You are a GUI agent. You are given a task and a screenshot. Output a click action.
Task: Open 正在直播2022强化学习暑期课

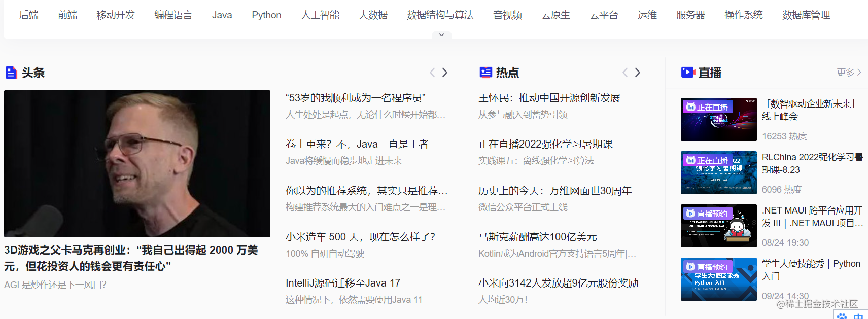(x=545, y=144)
